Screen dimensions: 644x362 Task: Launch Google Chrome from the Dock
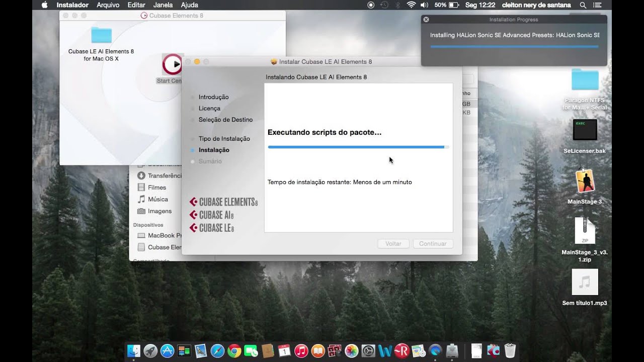coord(234,350)
